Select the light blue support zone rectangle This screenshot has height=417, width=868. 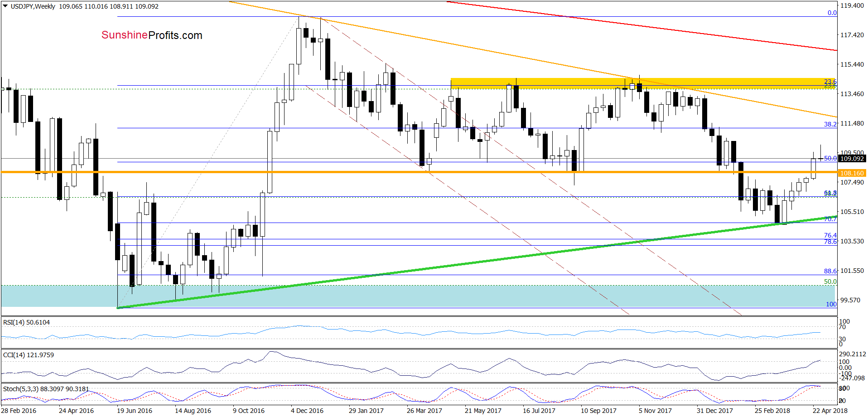(419, 296)
